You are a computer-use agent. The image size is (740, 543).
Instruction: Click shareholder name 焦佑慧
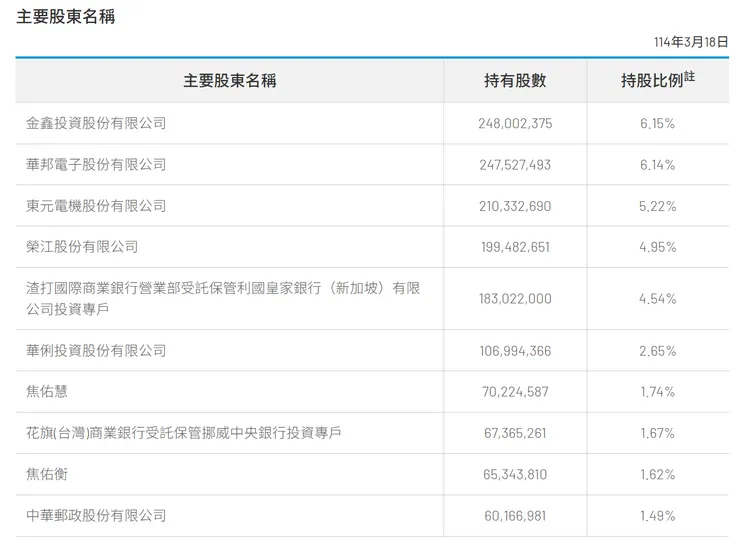(x=47, y=392)
